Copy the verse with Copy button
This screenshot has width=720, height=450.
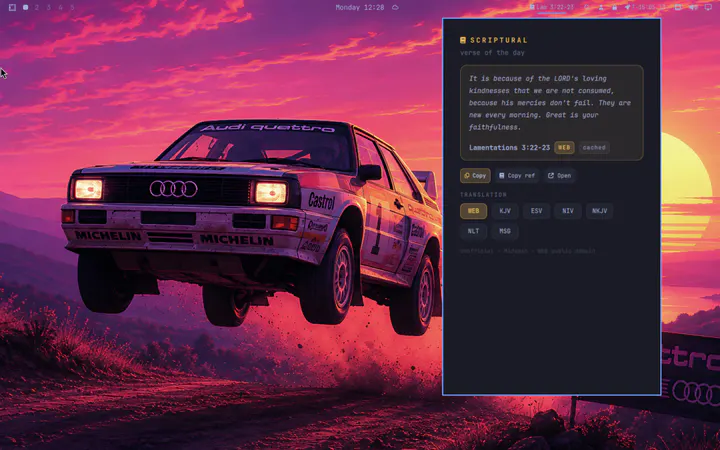(x=475, y=175)
